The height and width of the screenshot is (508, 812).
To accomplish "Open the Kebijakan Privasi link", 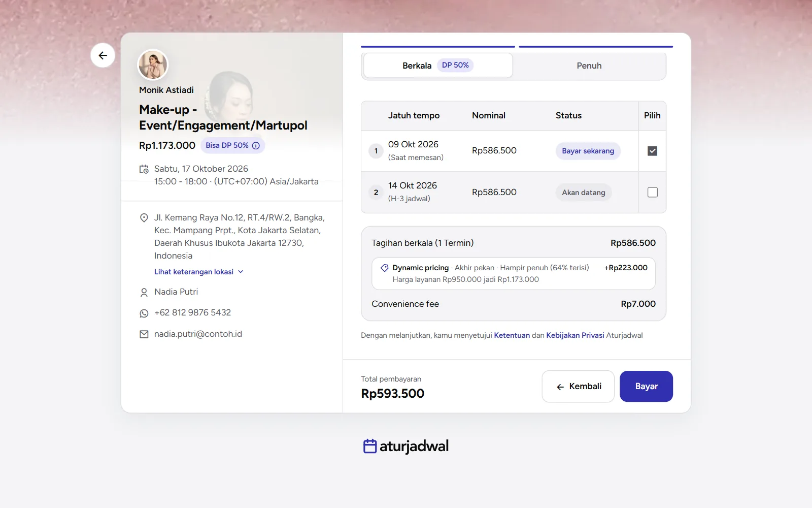I will tap(575, 335).
